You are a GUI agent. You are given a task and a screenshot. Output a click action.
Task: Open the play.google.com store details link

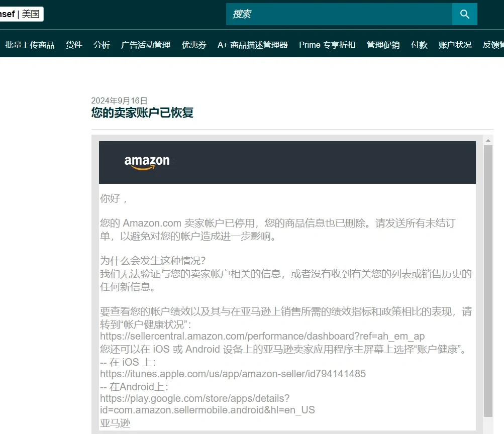pos(208,404)
